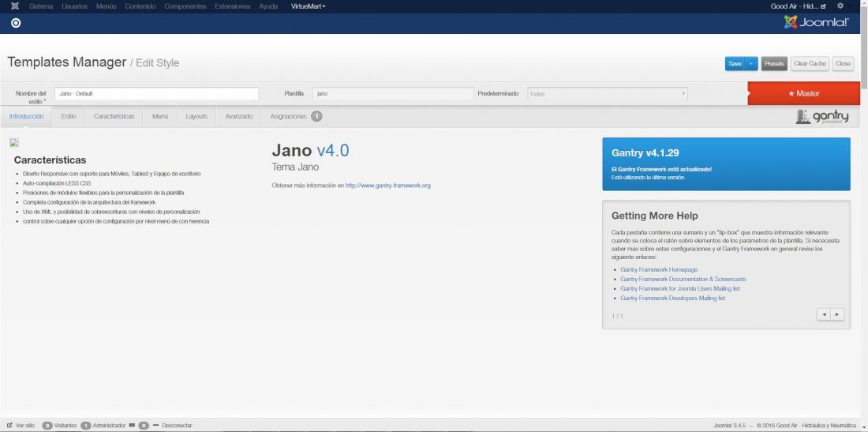868x432 pixels.
Task: Open the Predeterminado dropdown
Action: click(608, 94)
